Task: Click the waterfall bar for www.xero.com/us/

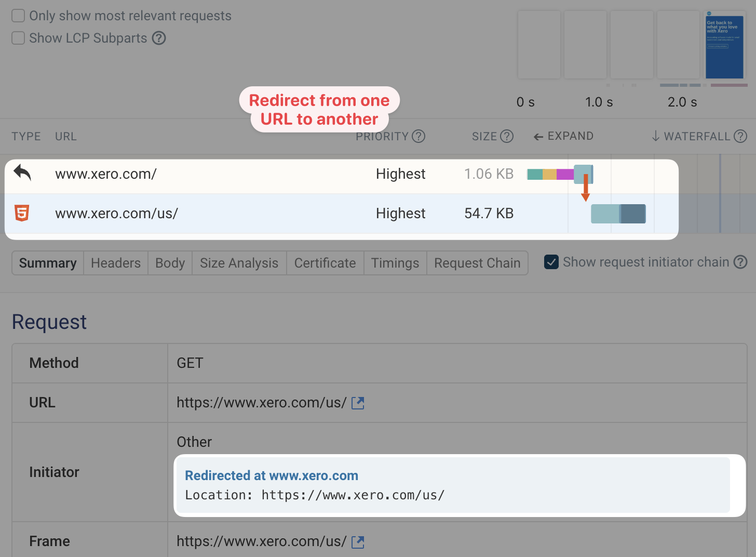Action: pos(618,214)
